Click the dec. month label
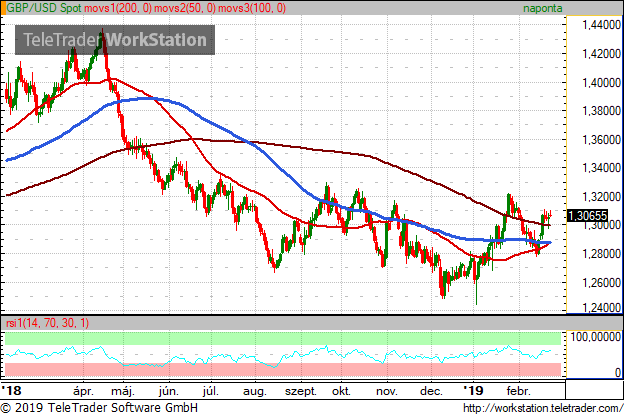Viewport: 624px width, 417px height. pyautogui.click(x=431, y=391)
